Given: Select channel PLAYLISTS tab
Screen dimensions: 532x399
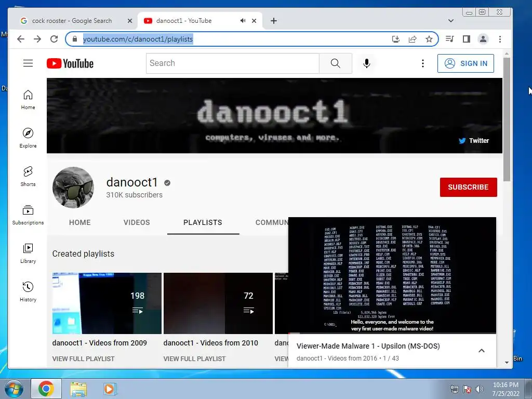Looking at the screenshot, I should click(x=203, y=222).
